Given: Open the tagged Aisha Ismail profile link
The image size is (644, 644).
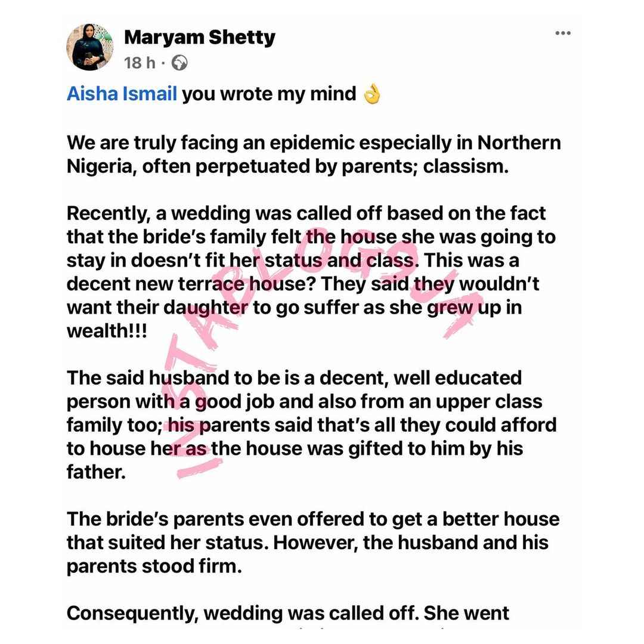Looking at the screenshot, I should [122, 94].
